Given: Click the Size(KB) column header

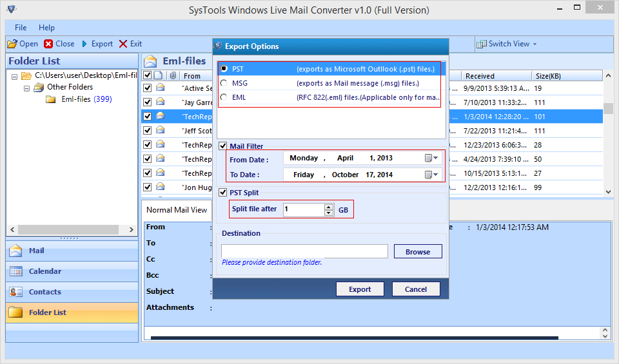Looking at the screenshot, I should coord(567,76).
